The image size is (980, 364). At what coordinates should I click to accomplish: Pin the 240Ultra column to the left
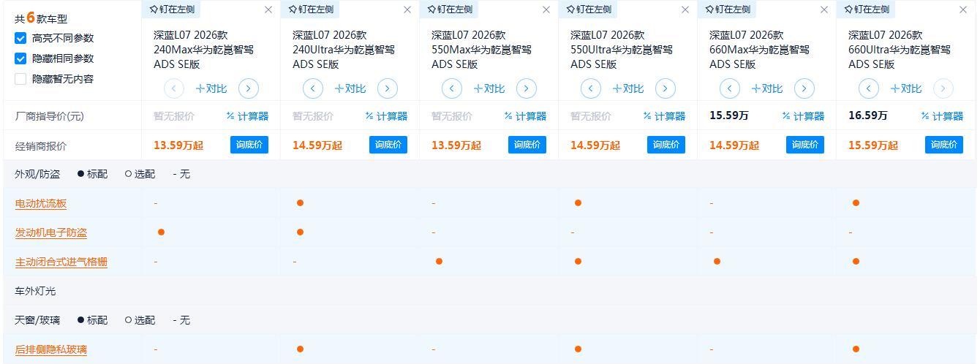(309, 10)
